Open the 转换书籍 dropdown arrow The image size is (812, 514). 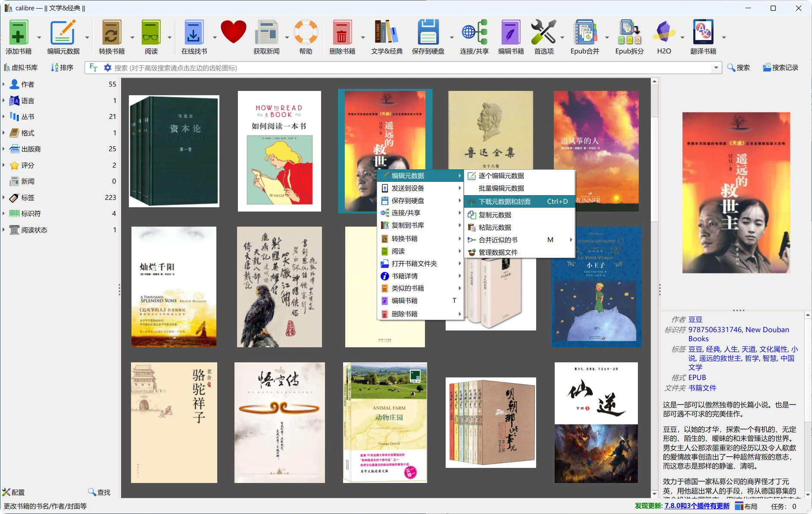click(x=132, y=37)
